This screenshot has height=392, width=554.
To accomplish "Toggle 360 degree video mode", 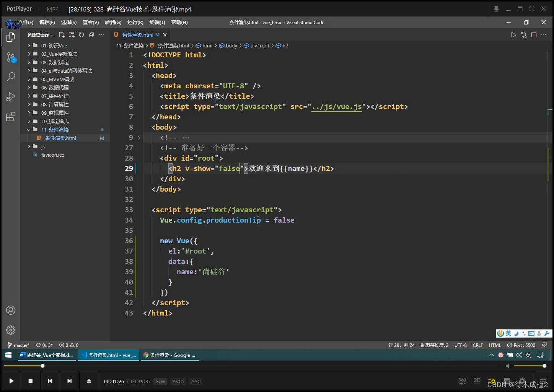I will [x=463, y=381].
